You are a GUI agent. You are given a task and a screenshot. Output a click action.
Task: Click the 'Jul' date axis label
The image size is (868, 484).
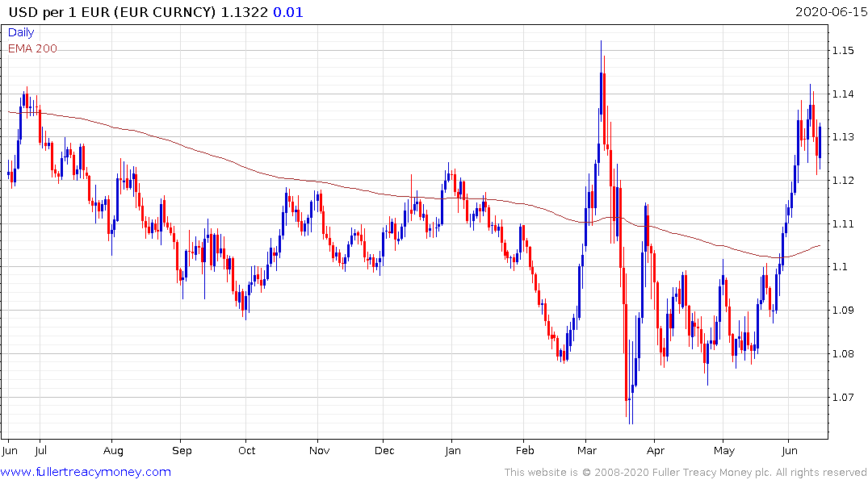40,450
